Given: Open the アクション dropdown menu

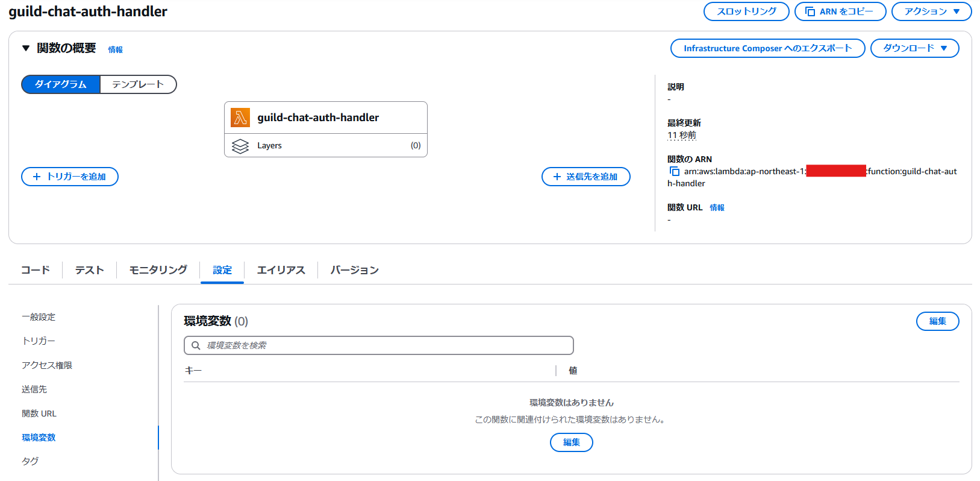Looking at the screenshot, I should point(931,11).
